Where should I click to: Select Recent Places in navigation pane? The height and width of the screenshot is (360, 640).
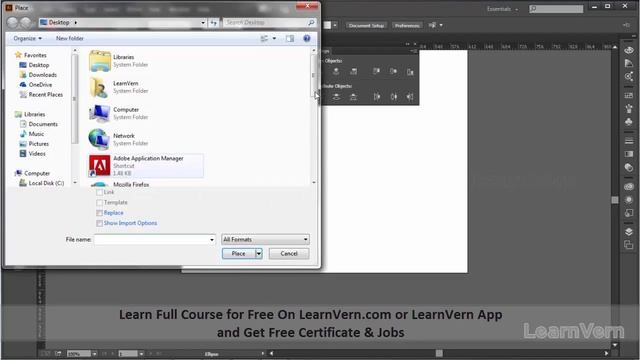(41, 94)
